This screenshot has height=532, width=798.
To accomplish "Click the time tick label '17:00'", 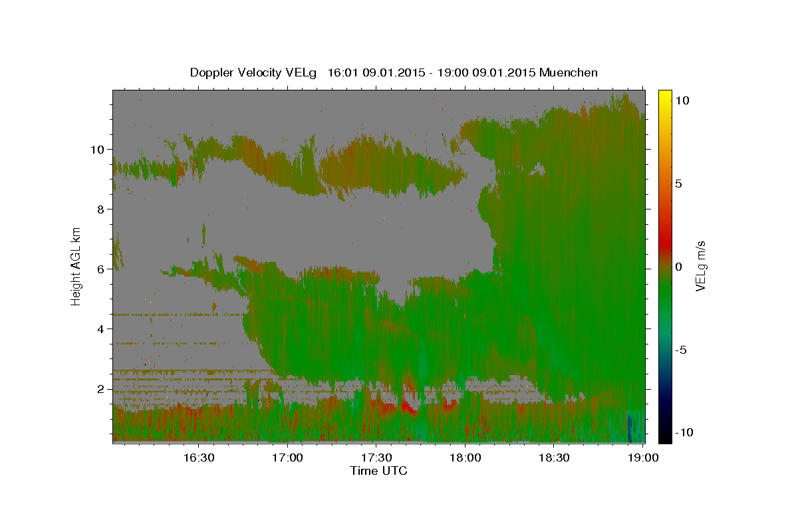I will 287,458.
